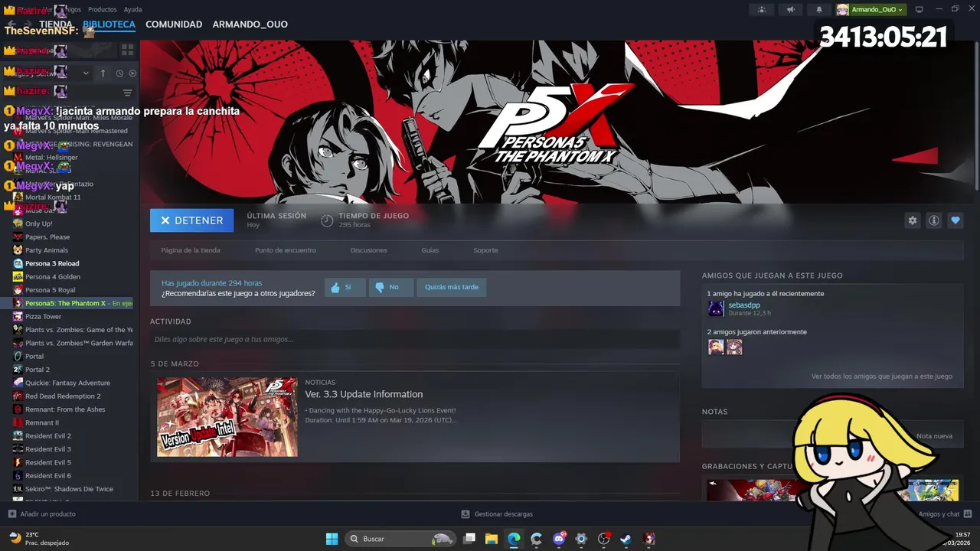Screen dimensions: 980x551
Task: Expand the Armando_OuO account dropdown
Action: pyautogui.click(x=871, y=9)
